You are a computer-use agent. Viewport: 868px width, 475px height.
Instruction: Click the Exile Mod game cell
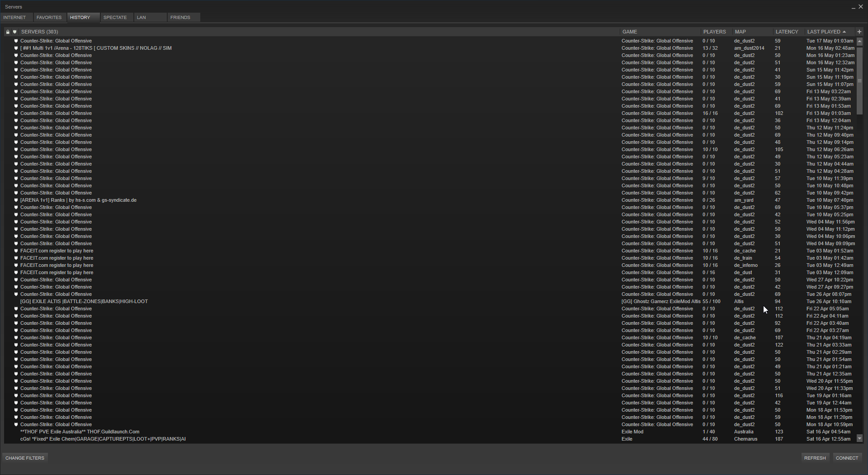click(632, 432)
